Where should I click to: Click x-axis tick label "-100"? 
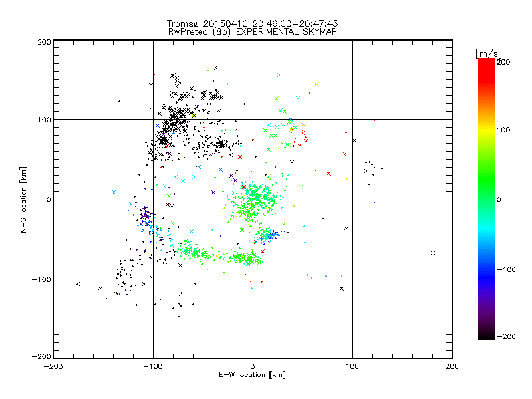point(153,367)
